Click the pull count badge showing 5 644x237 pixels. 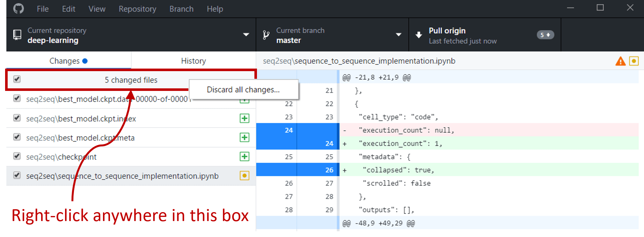coord(545,35)
